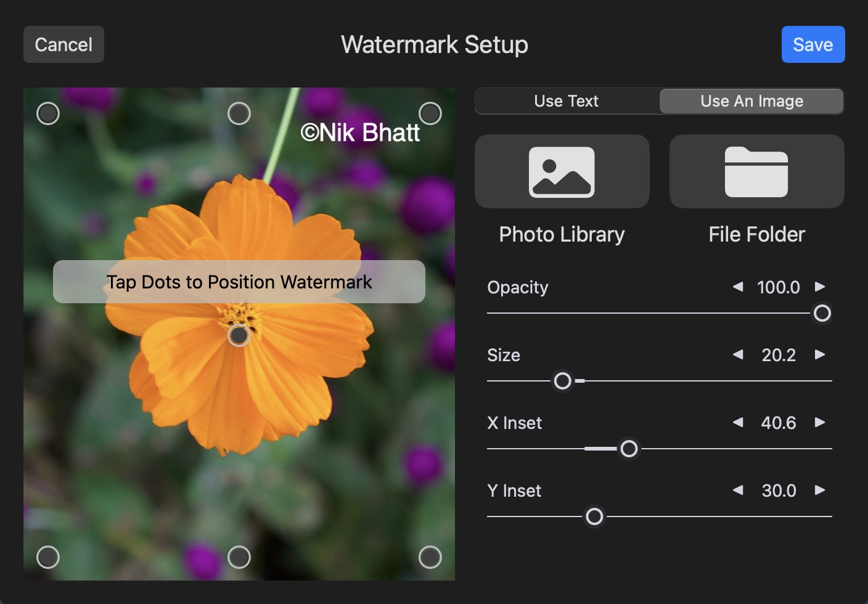Viewport: 868px width, 604px height.
Task: Cancel the watermark setup
Action: (63, 44)
